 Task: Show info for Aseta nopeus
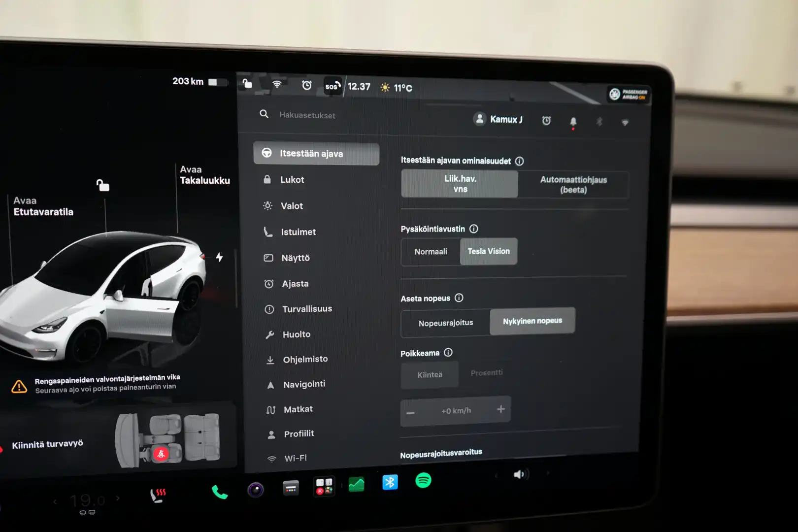click(459, 298)
